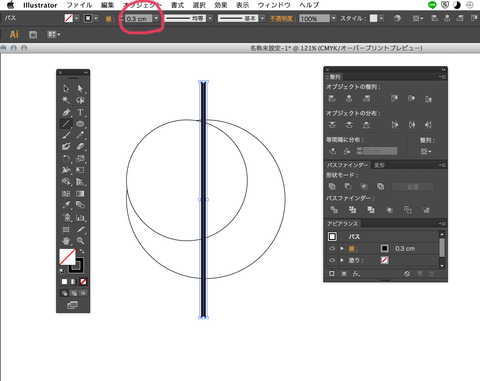Viewport: 480px width, 381px height.
Task: Pick the Magic Wand tool
Action: 66,100
